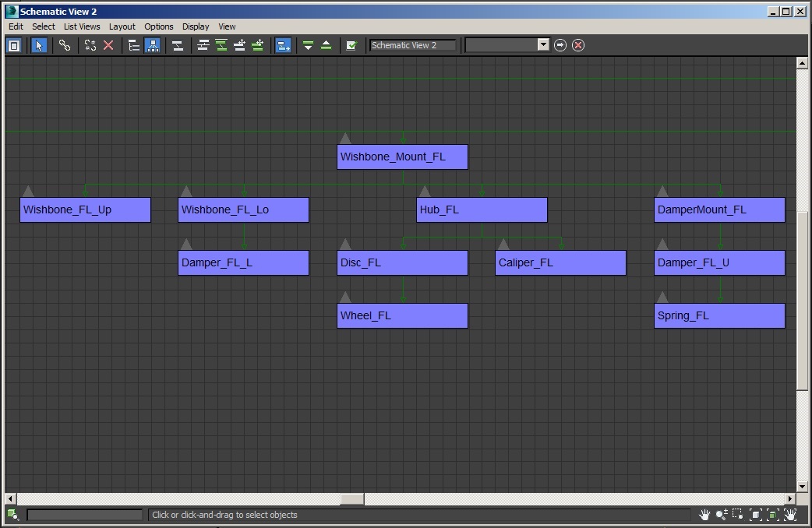This screenshot has height=528, width=812.
Task: Collapse the Hub_FL node triangle
Action: (x=425, y=192)
